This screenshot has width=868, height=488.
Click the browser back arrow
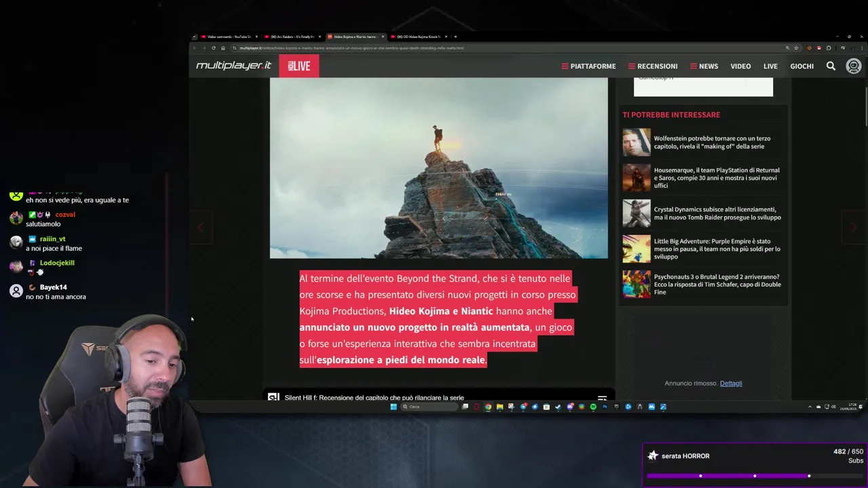[x=195, y=48]
